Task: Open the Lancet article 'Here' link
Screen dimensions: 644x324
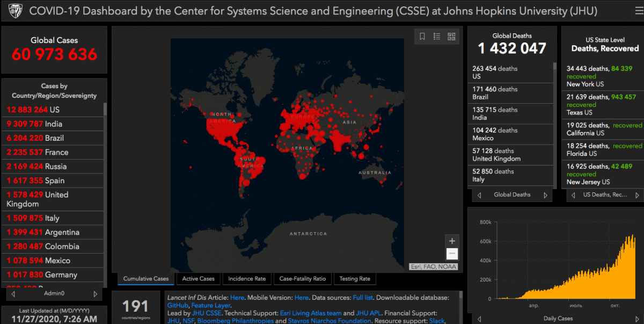Action: click(x=237, y=298)
